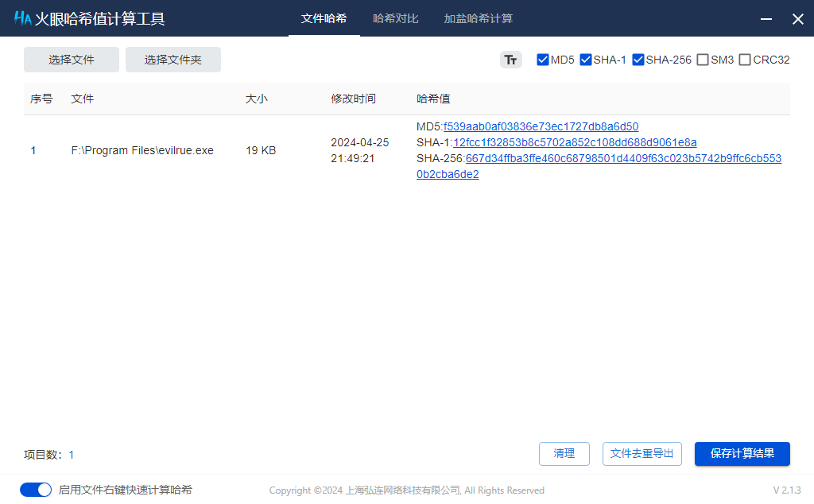This screenshot has height=504, width=814.
Task: Click the SHA-1 hash value link
Action: coord(574,142)
